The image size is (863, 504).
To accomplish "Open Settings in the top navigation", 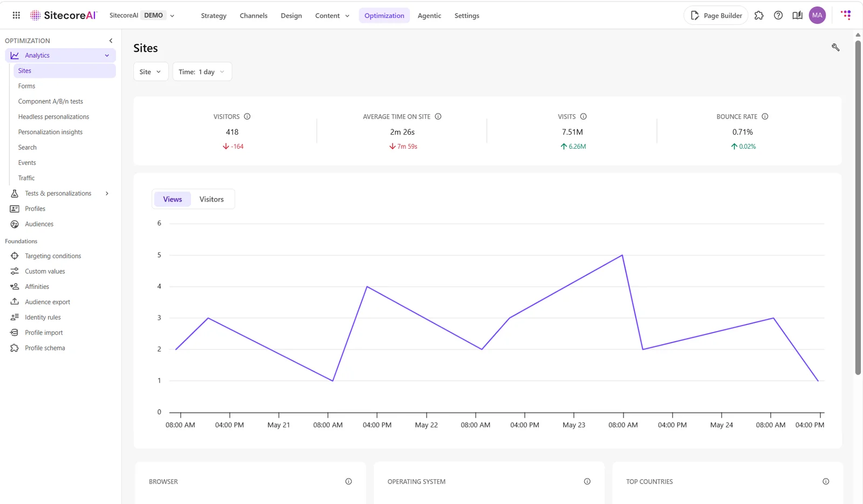I will point(467,16).
